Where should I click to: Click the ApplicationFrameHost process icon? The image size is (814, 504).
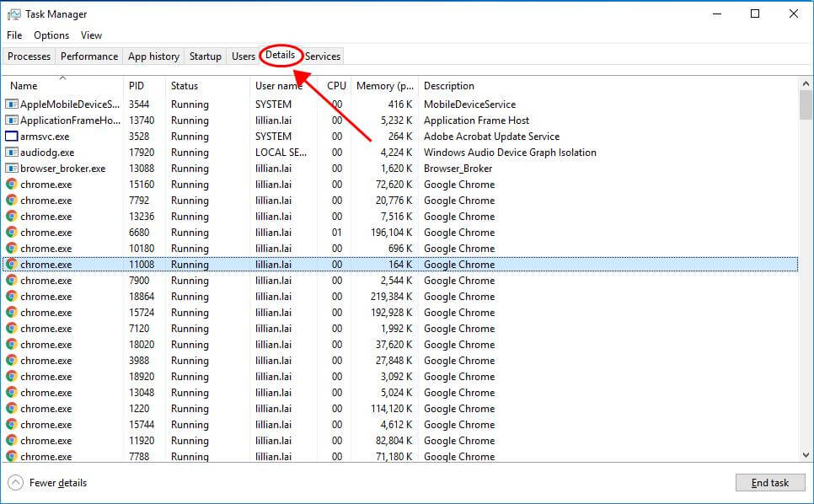pyautogui.click(x=12, y=121)
